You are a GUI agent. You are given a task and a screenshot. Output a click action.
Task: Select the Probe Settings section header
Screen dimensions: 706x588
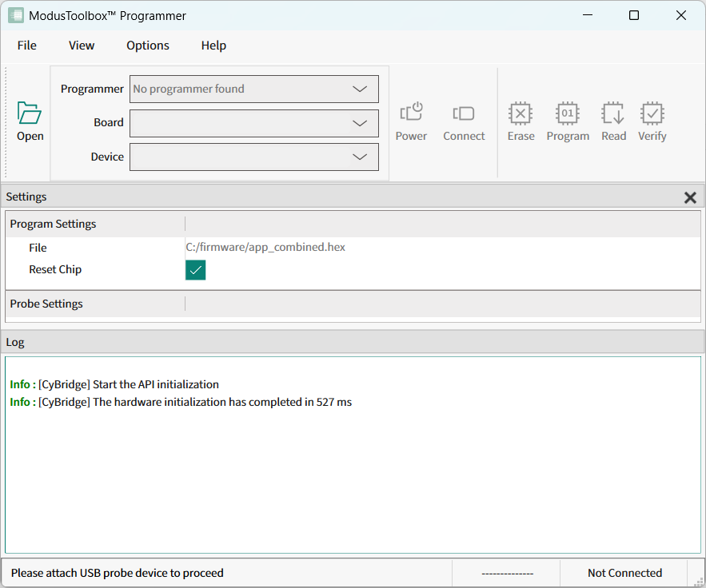click(x=46, y=304)
